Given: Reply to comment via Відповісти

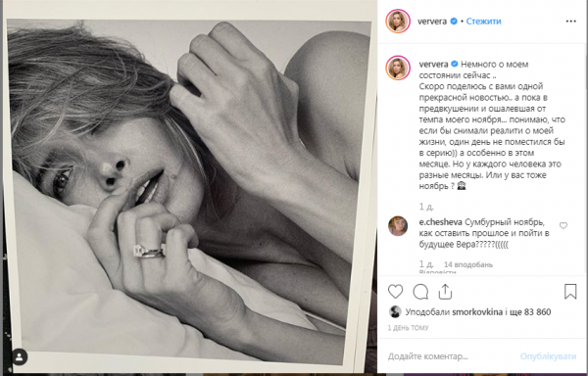Looking at the screenshot, I should tap(438, 272).
